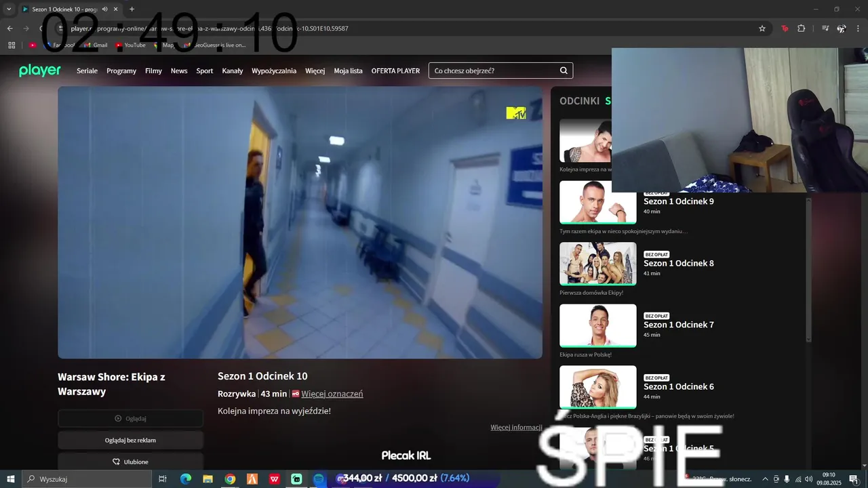The height and width of the screenshot is (488, 868).
Task: Expand hidden system tray icons
Action: [x=766, y=479]
